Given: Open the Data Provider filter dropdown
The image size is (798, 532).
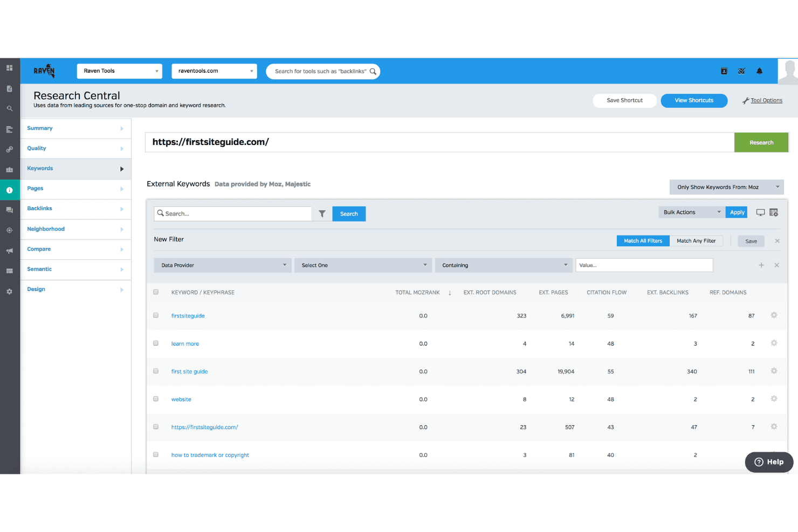Looking at the screenshot, I should 223,265.
